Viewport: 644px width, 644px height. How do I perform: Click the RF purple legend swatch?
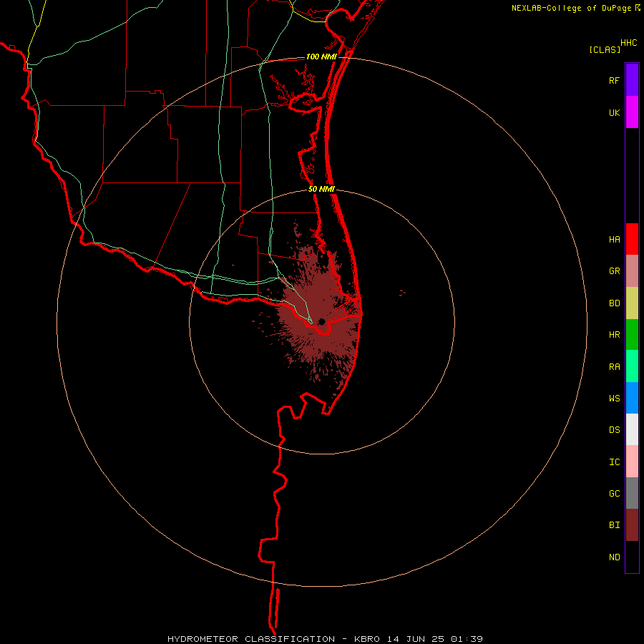(x=632, y=80)
